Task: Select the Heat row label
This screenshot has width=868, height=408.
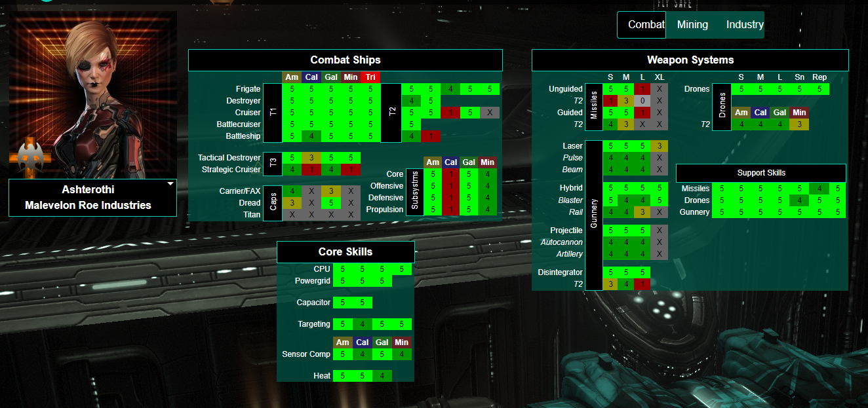Action: (x=322, y=376)
